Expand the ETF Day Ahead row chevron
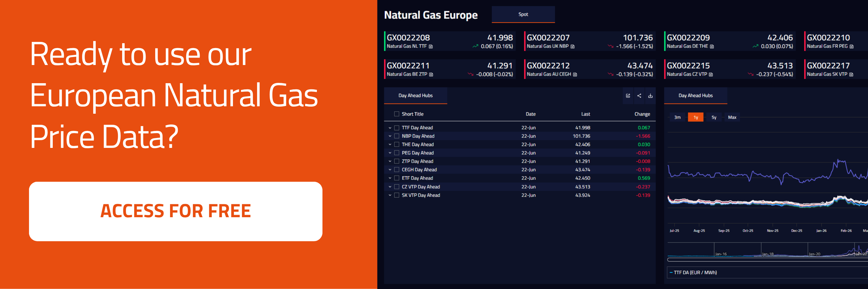Image resolution: width=868 pixels, height=289 pixels. point(390,178)
